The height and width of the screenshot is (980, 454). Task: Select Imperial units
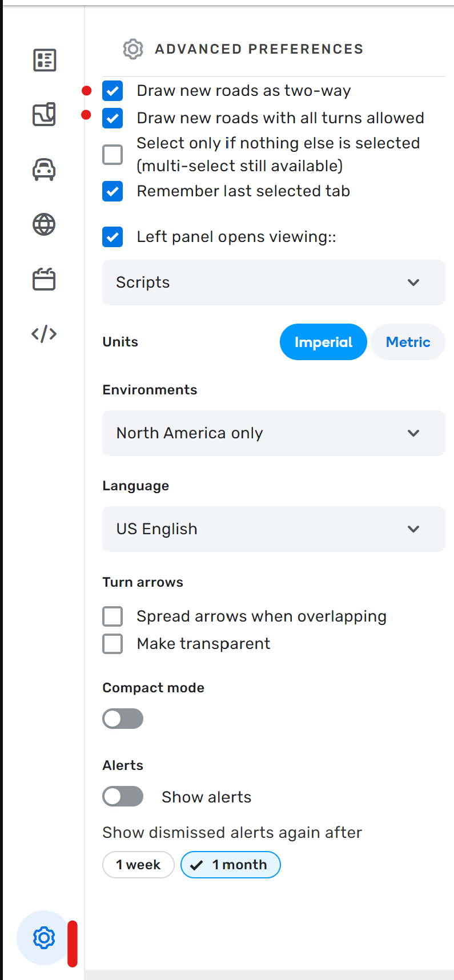(x=323, y=342)
